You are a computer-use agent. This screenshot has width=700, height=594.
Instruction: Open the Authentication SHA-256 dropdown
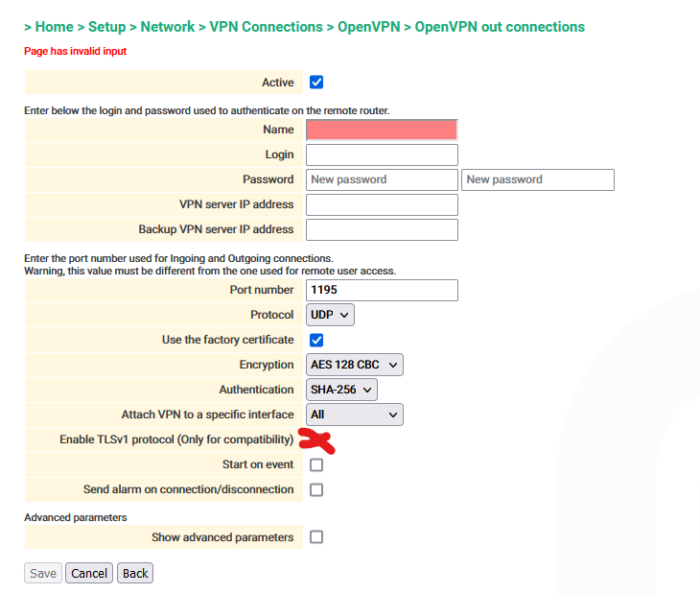(x=341, y=390)
